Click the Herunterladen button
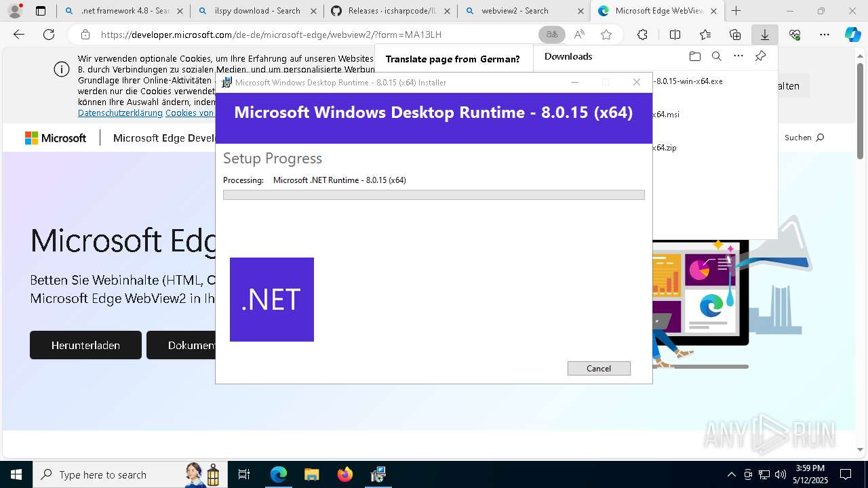This screenshot has height=488, width=868. pos(85,345)
